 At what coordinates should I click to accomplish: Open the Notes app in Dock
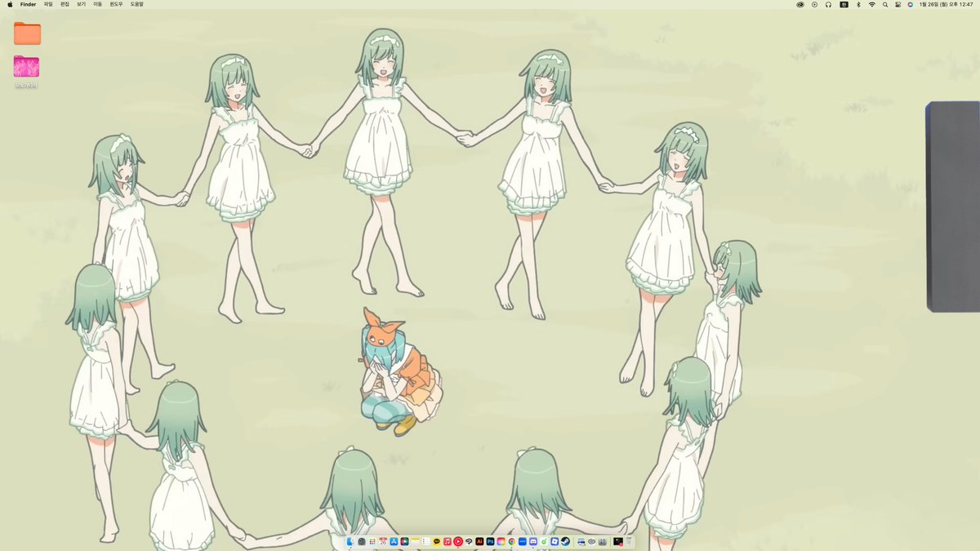point(416,541)
